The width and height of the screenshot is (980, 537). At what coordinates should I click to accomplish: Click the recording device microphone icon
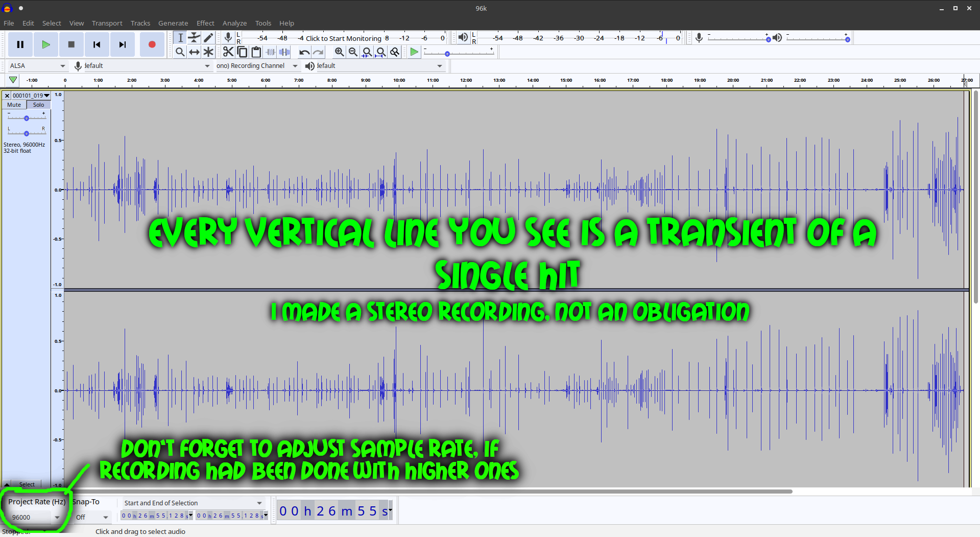click(x=78, y=66)
